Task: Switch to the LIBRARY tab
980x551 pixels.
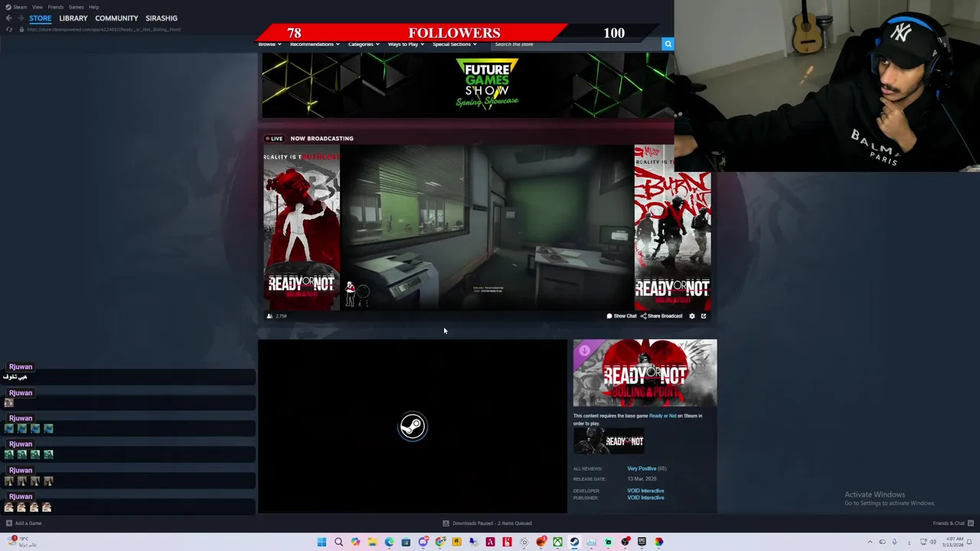Action: point(73,18)
